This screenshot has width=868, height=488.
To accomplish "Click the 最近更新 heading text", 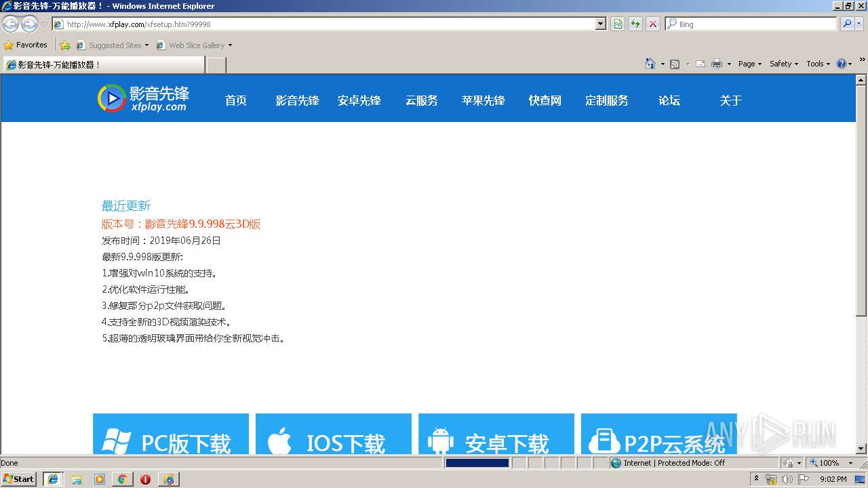I will (126, 206).
